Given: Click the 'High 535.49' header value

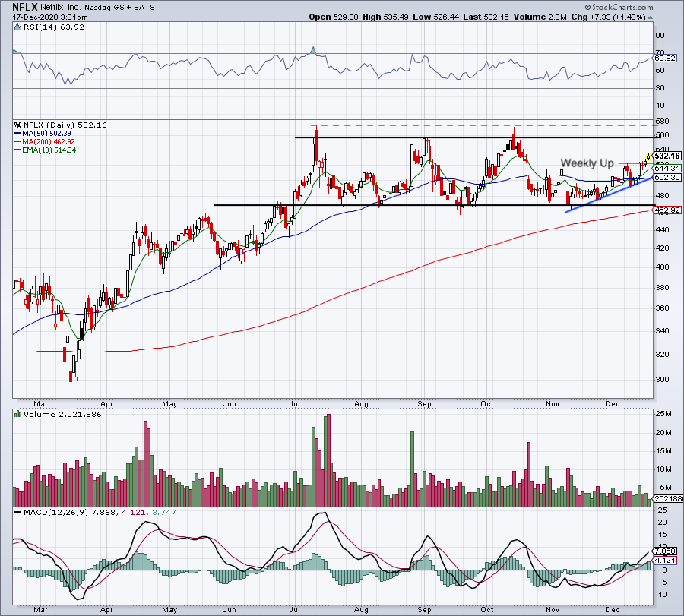Looking at the screenshot, I should pyautogui.click(x=385, y=17).
